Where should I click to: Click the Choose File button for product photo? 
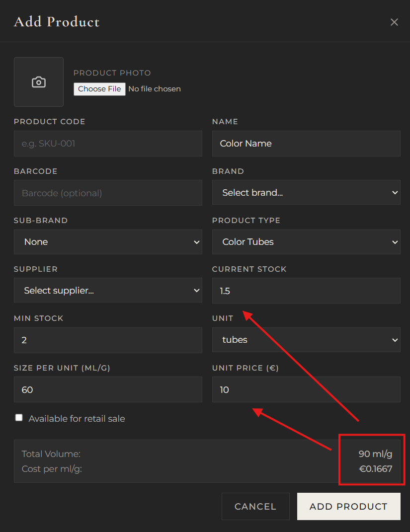pyautogui.click(x=99, y=88)
